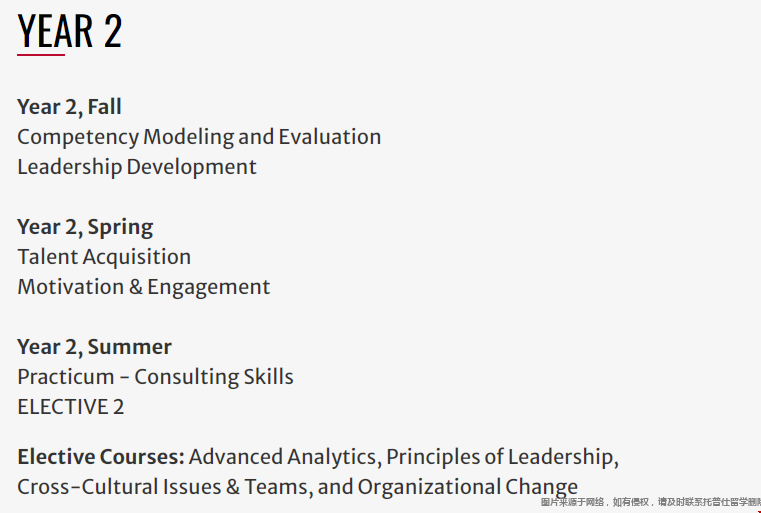Click the bold "Elective Courses:" label
Viewport: 761px width, 513px height.
coord(101,457)
